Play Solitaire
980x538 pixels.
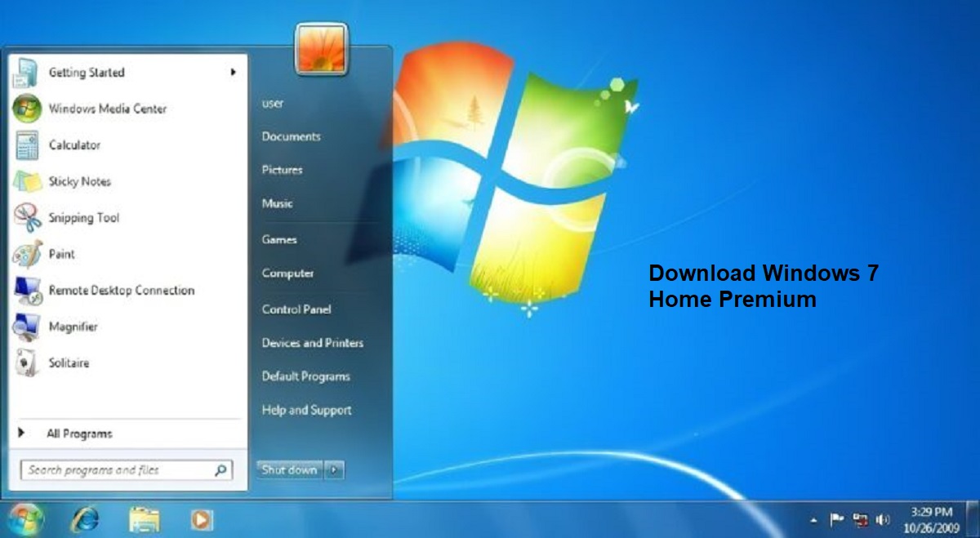[x=69, y=362]
